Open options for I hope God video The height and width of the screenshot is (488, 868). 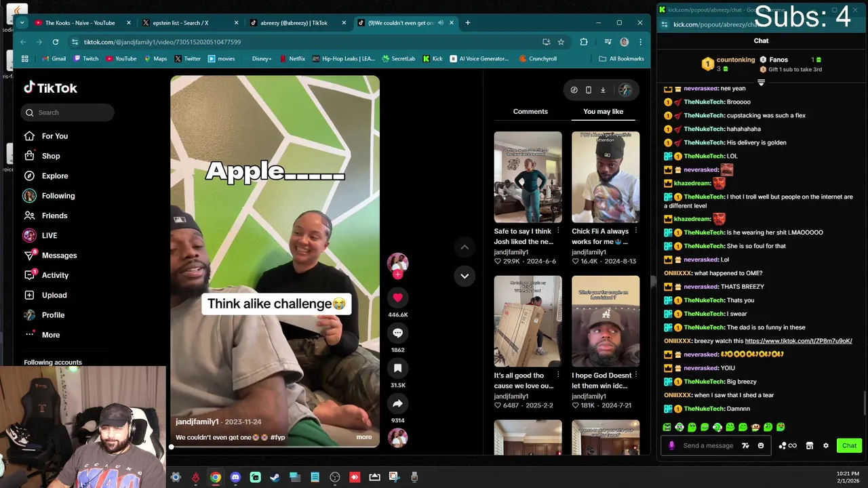635,375
